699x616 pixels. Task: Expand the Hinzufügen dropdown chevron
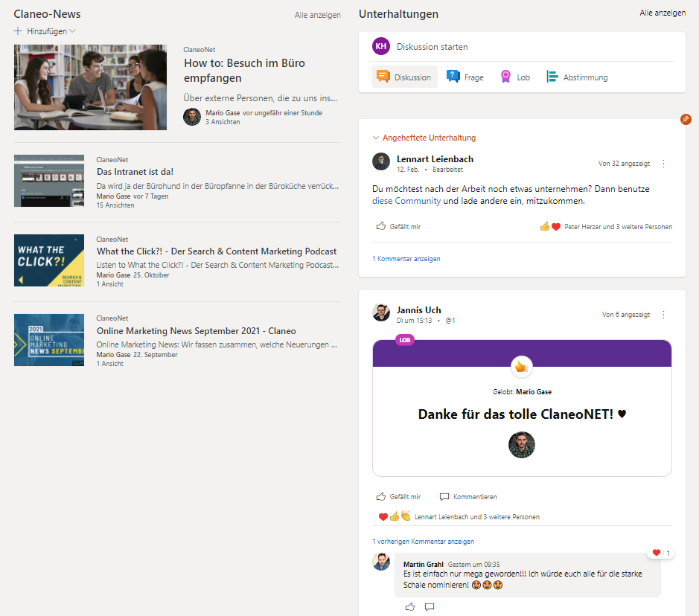pyautogui.click(x=72, y=31)
